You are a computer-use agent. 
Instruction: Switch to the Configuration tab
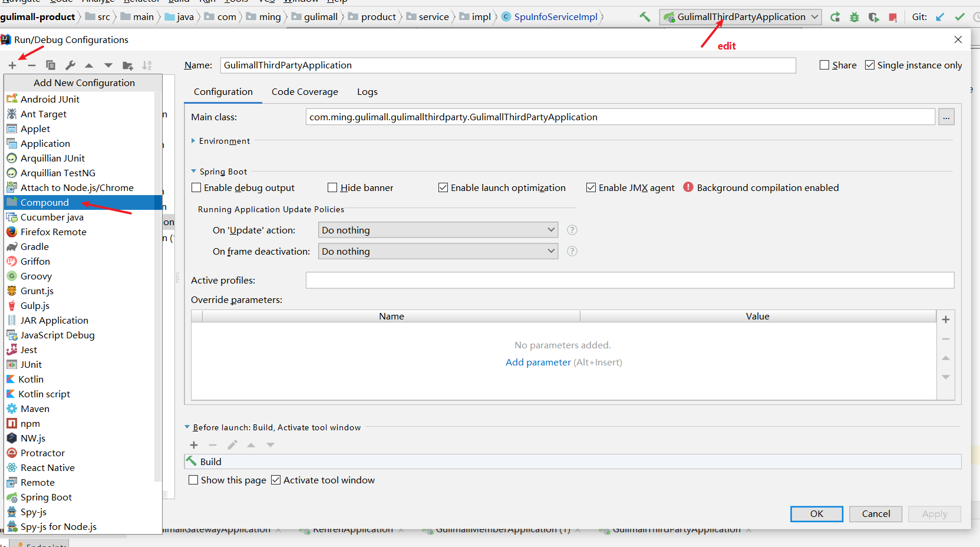tap(223, 91)
